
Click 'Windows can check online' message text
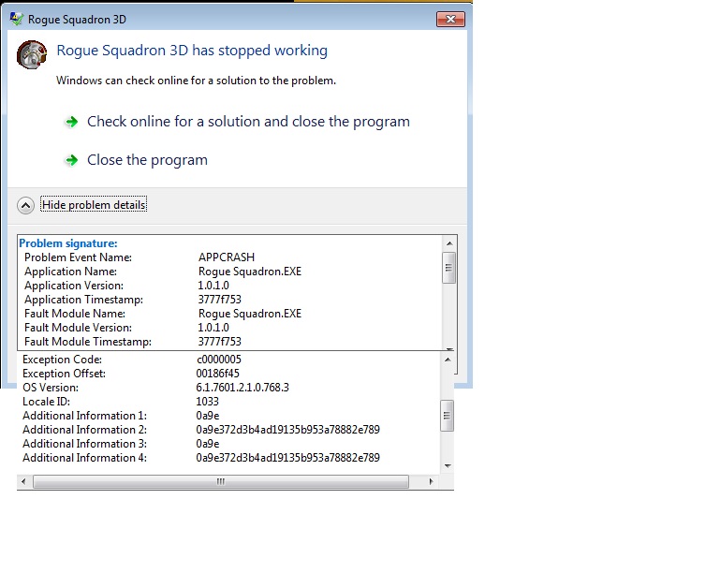196,81
